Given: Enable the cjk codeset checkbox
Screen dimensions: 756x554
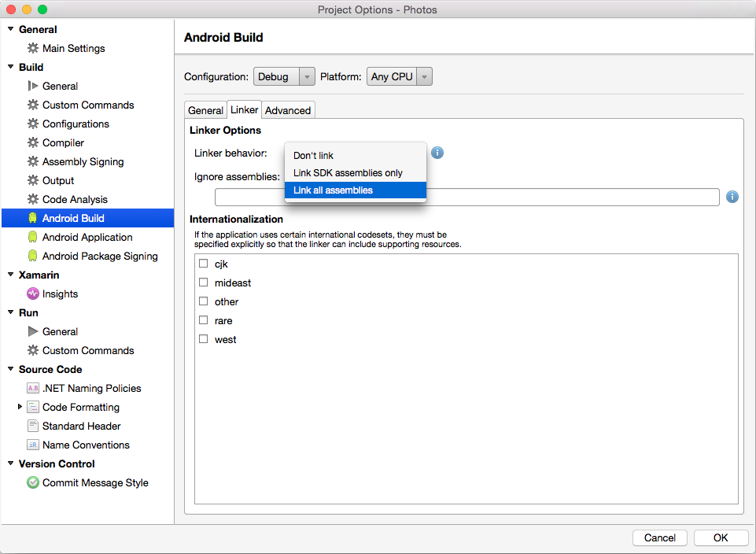Looking at the screenshot, I should 203,264.
